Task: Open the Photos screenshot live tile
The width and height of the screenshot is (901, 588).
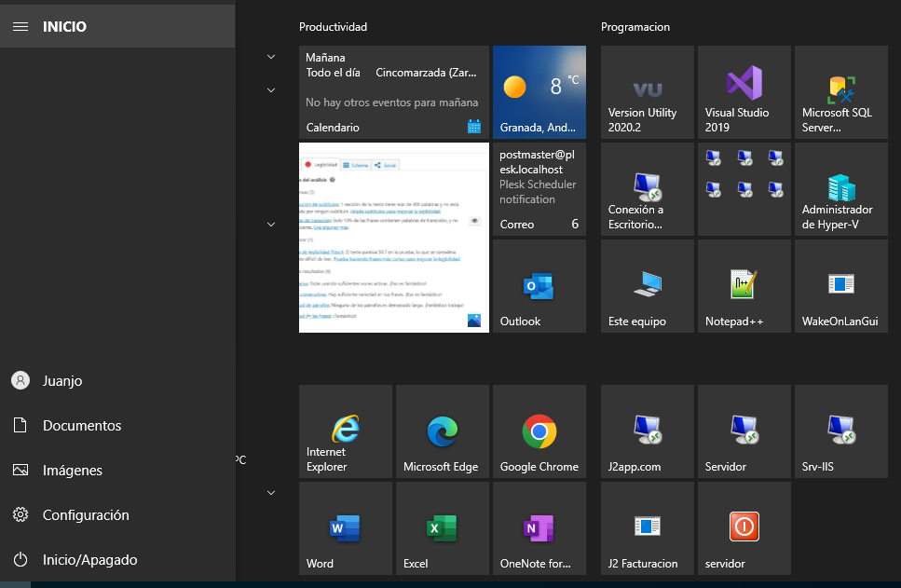Action: point(393,238)
